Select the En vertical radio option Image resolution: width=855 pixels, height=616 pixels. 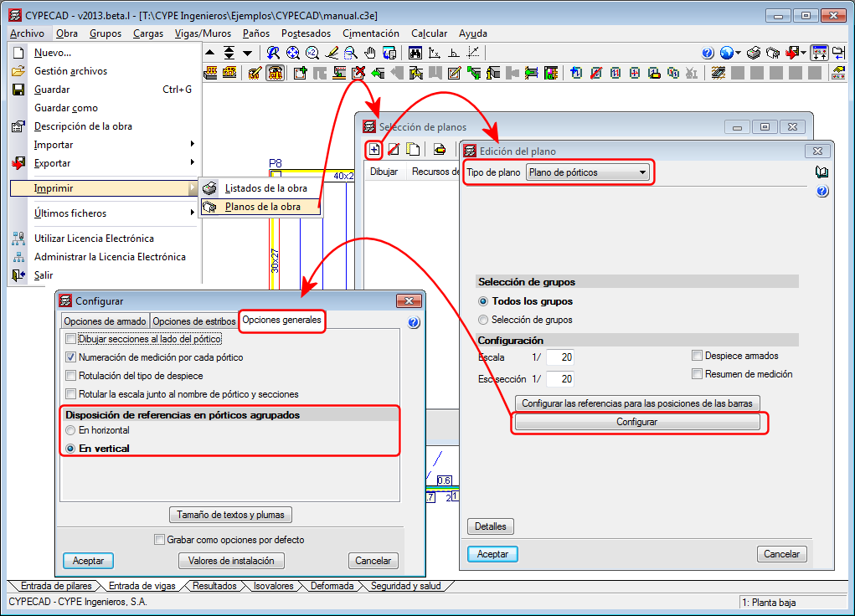pyautogui.click(x=70, y=449)
